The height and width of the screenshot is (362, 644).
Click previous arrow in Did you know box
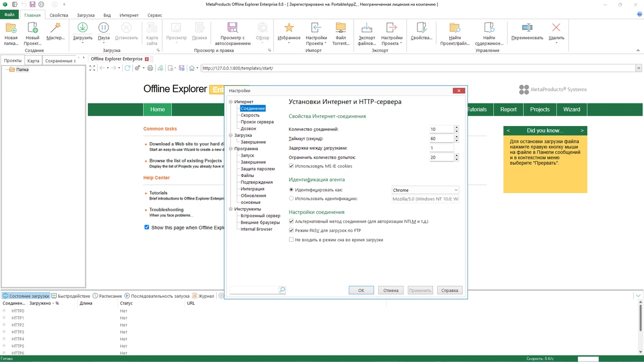click(x=508, y=130)
